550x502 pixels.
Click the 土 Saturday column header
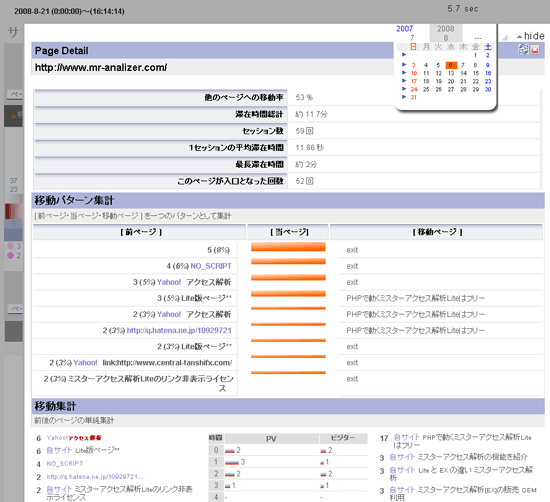488,47
